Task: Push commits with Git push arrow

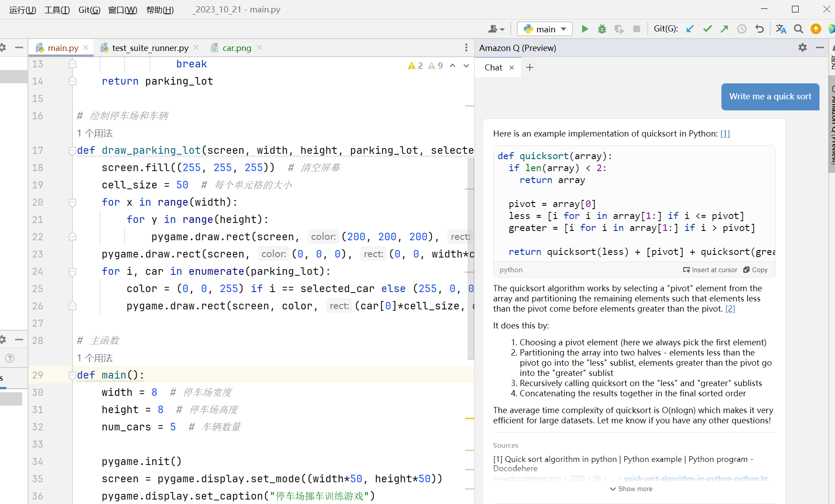Action: point(725,29)
